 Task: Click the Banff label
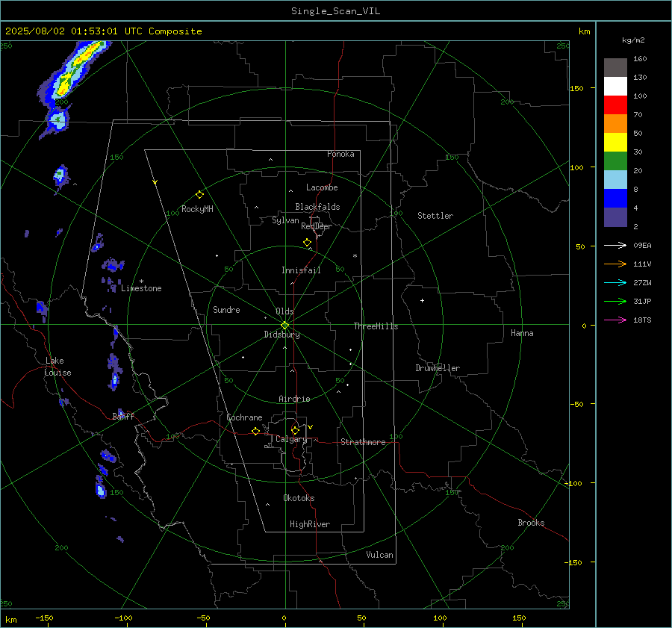pyautogui.click(x=123, y=416)
